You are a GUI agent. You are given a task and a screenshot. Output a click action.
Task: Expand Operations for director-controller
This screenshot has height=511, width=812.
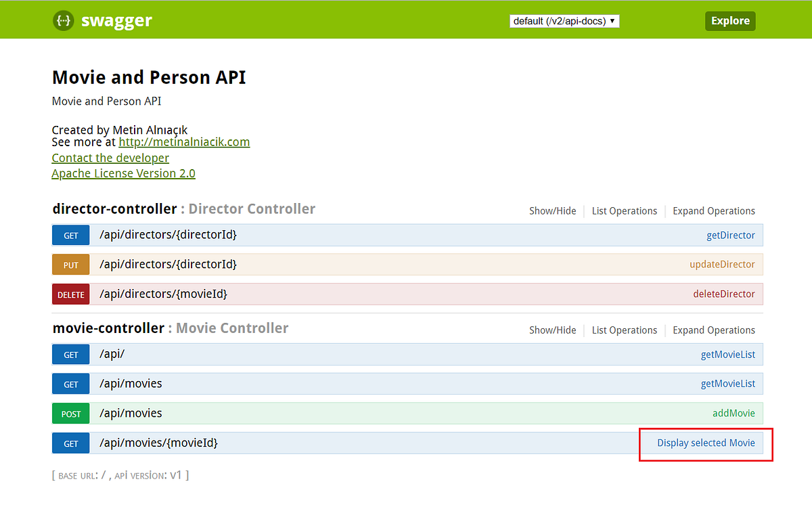pos(713,210)
